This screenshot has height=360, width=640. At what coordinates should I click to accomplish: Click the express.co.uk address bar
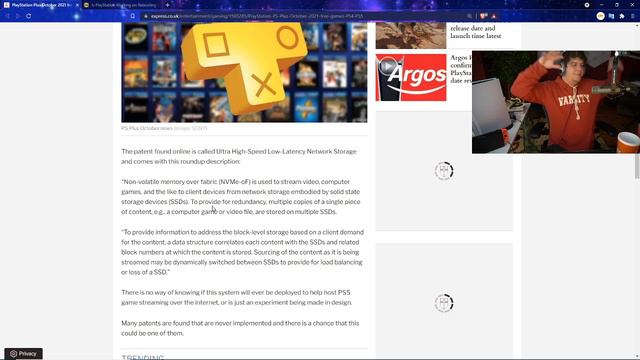pos(306,16)
